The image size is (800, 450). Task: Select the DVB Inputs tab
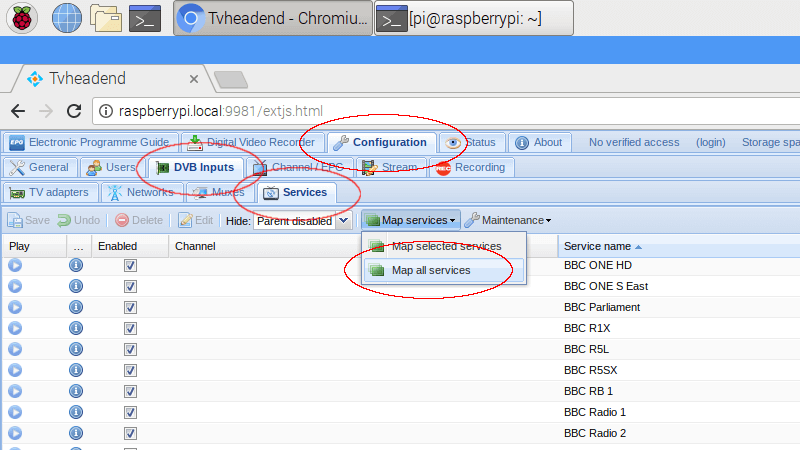coord(196,167)
